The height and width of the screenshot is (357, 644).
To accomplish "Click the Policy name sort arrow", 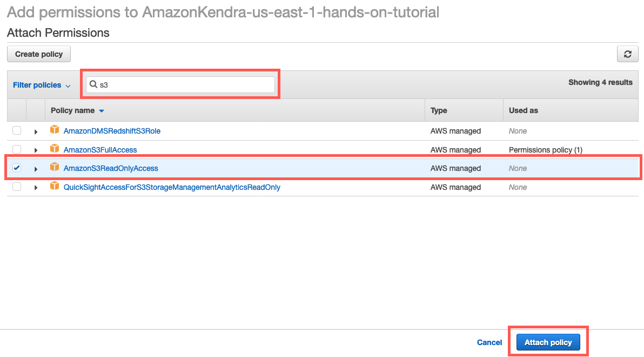I will click(102, 111).
